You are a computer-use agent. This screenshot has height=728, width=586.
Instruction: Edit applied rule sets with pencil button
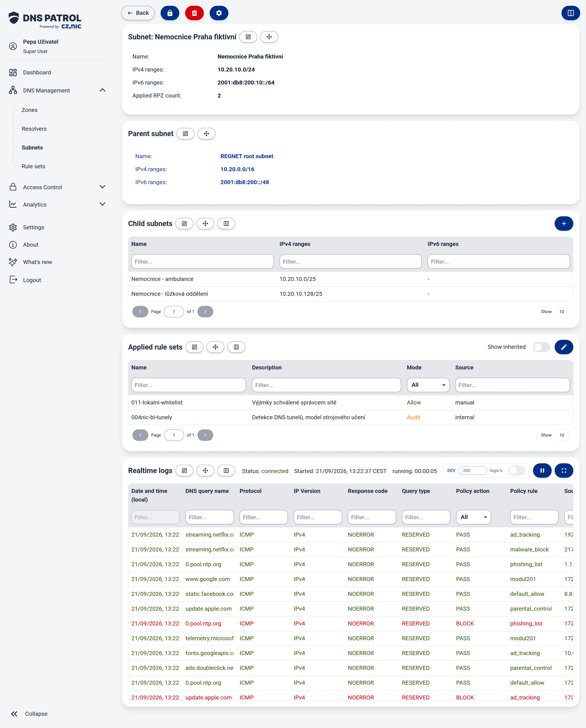564,347
